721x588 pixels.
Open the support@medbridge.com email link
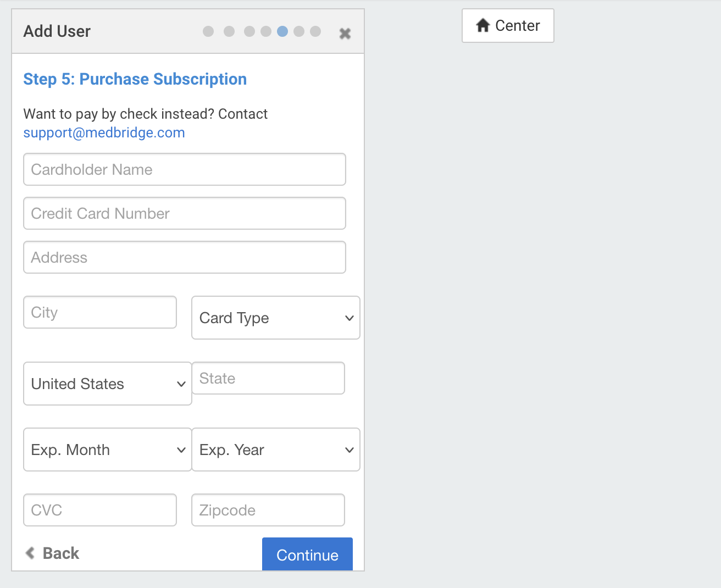pos(104,132)
